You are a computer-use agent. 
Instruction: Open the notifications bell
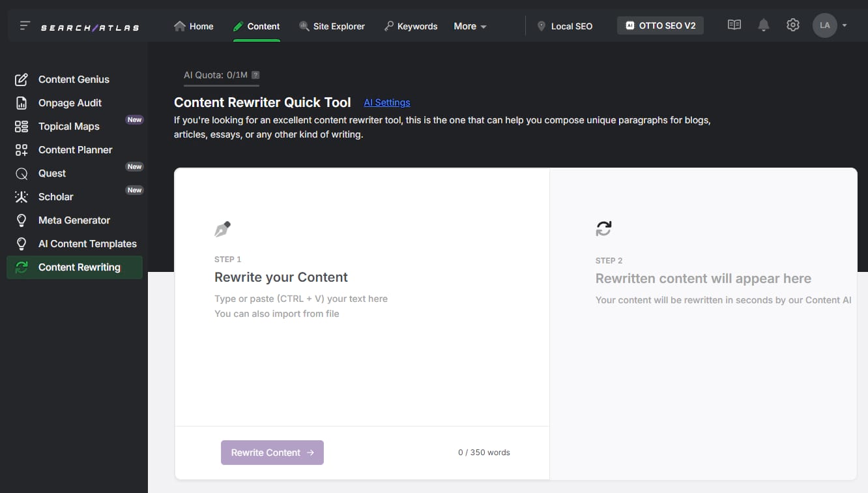pos(763,24)
